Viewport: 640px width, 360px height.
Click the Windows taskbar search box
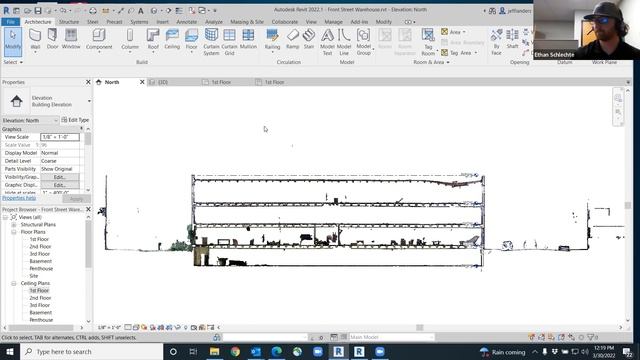[x=91, y=351]
